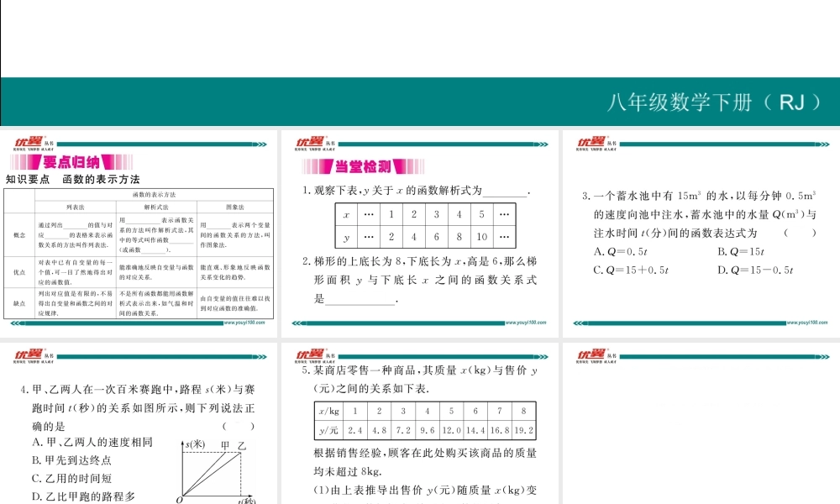Click the 优翼 logo on the race question slide
The height and width of the screenshot is (504, 840).
tap(25, 356)
